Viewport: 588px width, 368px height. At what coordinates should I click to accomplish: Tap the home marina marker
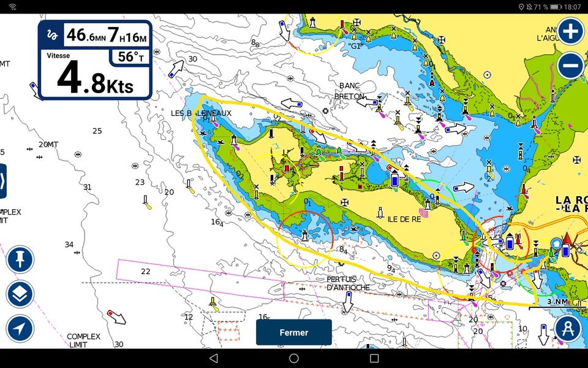point(557,243)
